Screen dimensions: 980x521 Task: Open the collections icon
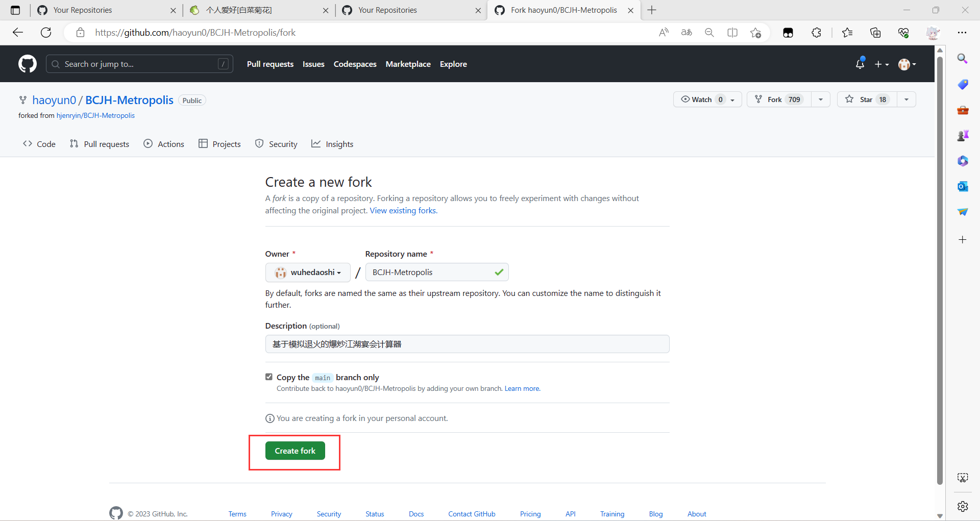(x=875, y=33)
